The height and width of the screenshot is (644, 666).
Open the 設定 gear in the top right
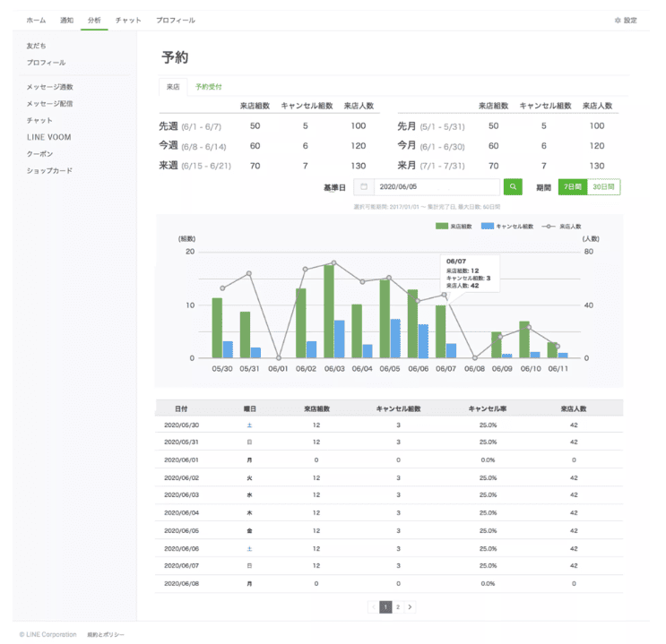pyautogui.click(x=625, y=20)
